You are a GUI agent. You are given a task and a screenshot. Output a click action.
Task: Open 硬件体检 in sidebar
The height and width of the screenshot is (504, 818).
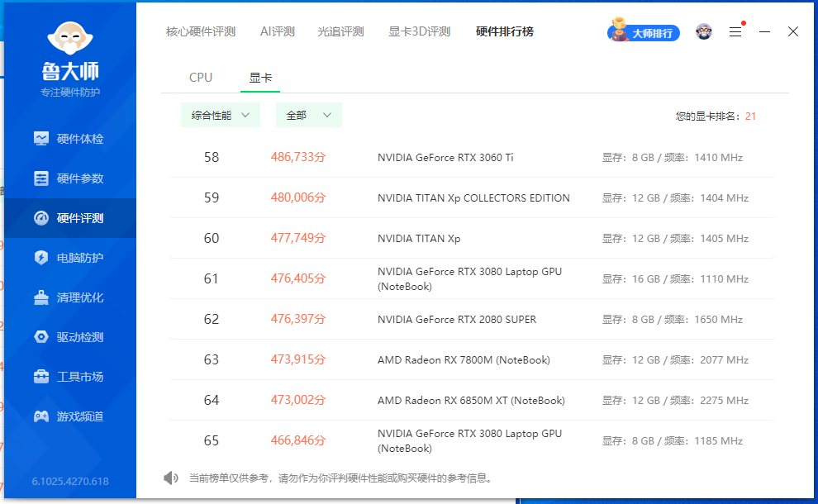70,139
